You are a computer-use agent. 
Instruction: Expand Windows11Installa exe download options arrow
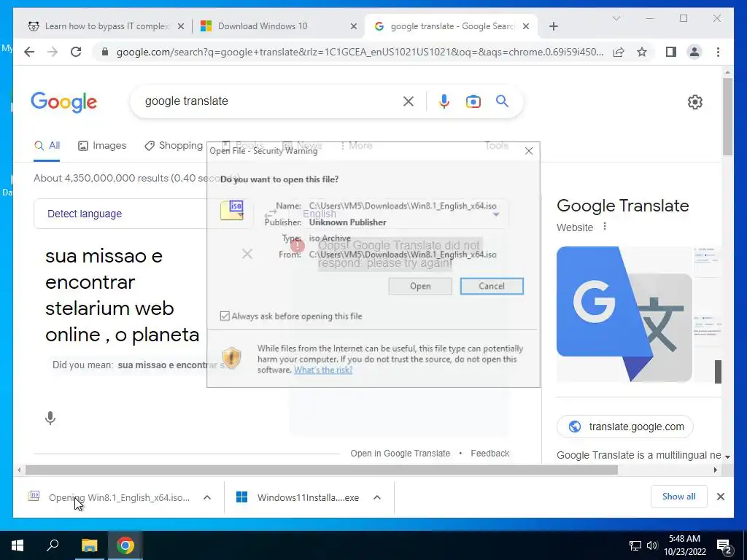click(x=377, y=497)
